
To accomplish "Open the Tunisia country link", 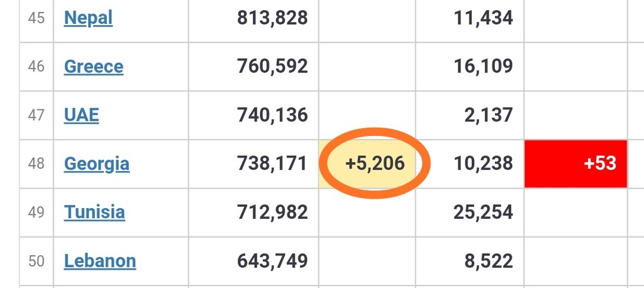I will pos(94,212).
